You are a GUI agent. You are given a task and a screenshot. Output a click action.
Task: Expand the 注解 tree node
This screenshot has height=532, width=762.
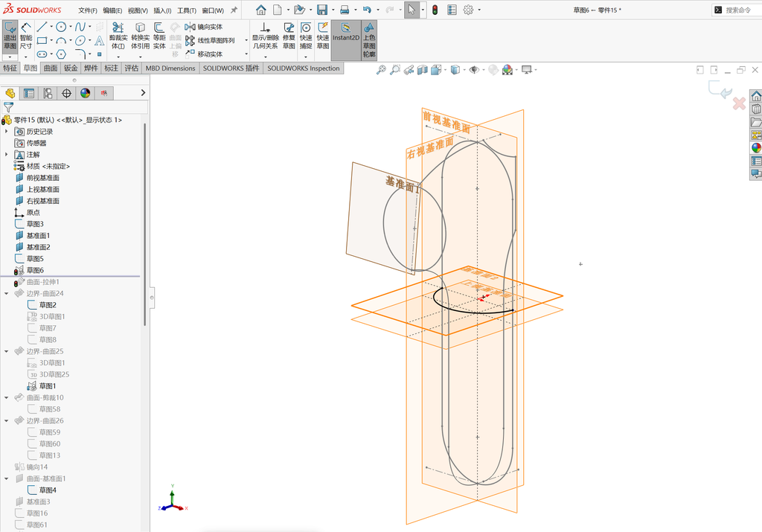pos(6,155)
